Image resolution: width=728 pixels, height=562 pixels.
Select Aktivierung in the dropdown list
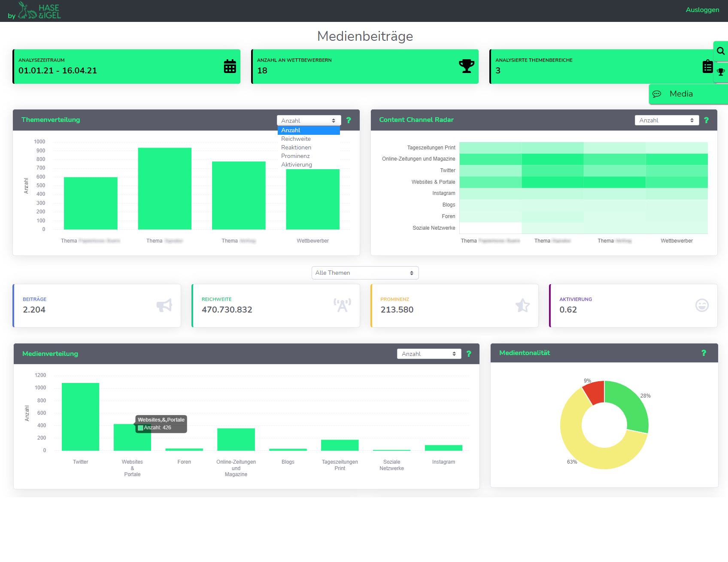coord(309,164)
